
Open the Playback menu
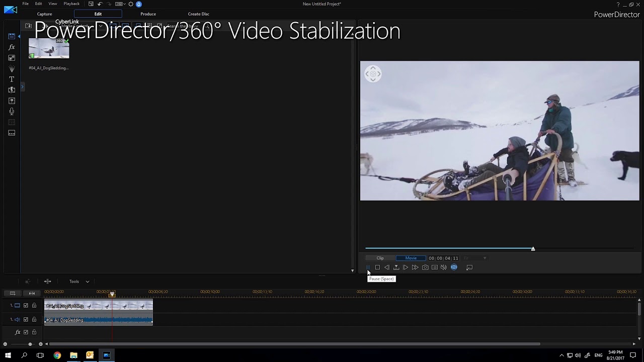pyautogui.click(x=71, y=4)
